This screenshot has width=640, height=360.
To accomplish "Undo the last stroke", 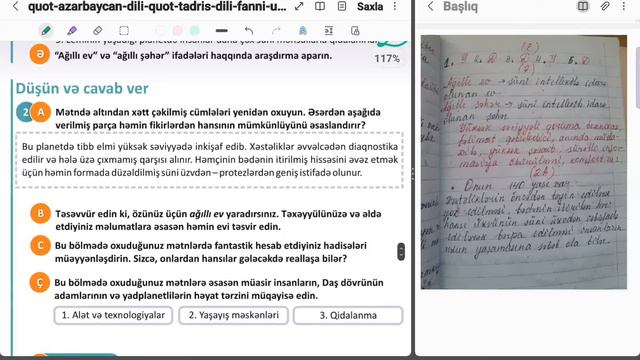I will coord(249,31).
